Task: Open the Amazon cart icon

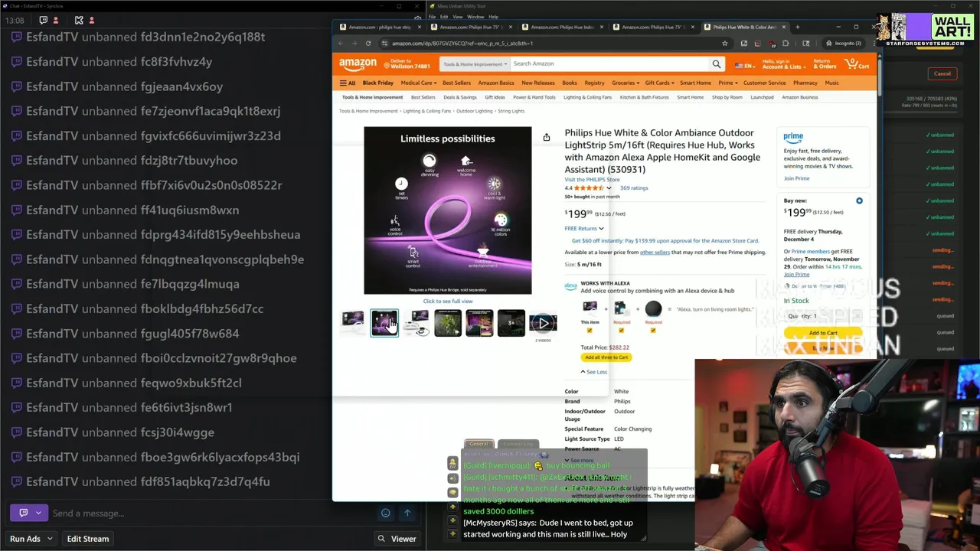Action: tap(858, 64)
